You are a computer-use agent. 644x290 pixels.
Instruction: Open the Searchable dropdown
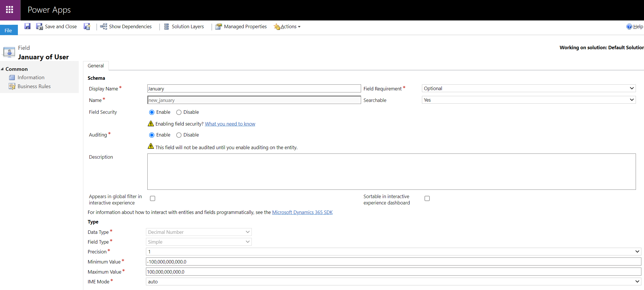529,100
